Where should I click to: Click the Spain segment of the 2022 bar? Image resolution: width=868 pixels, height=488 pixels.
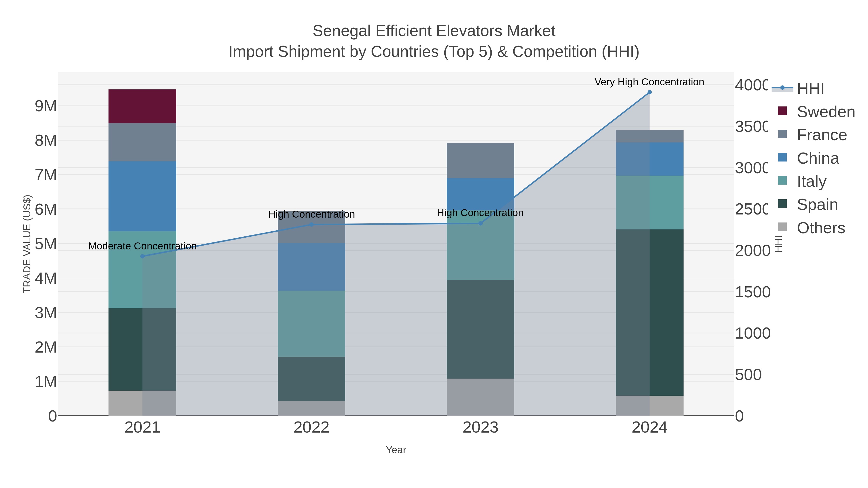coord(311,379)
